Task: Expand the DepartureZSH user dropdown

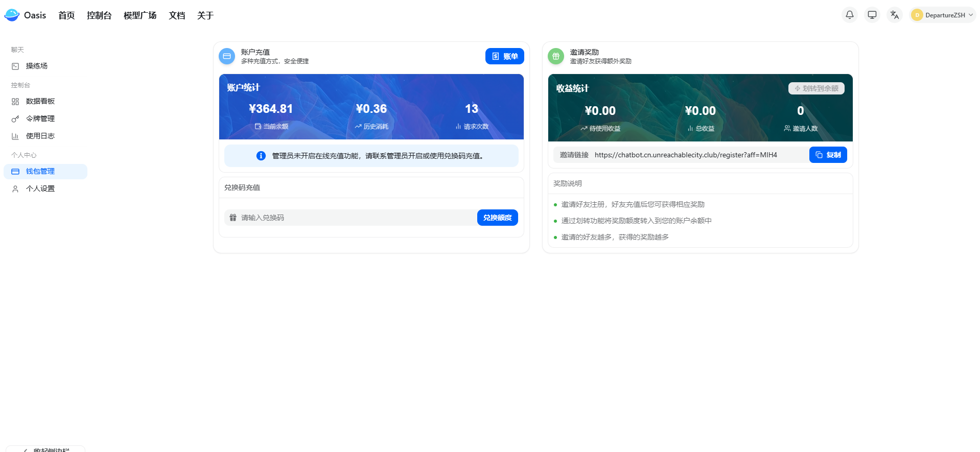Action: 943,15
